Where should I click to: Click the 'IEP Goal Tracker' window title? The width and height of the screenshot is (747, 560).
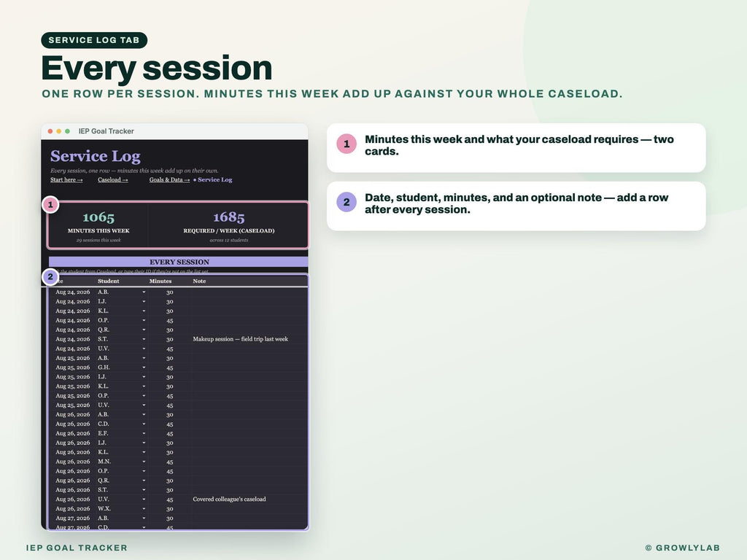click(106, 131)
